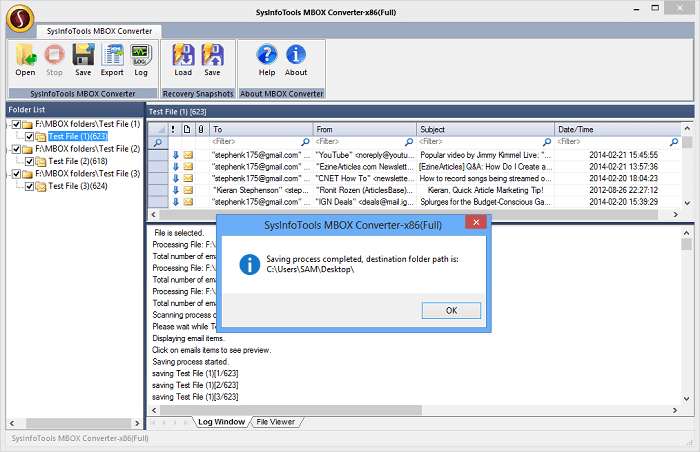
Task: Sort by the Date/Time column header
Action: click(618, 130)
